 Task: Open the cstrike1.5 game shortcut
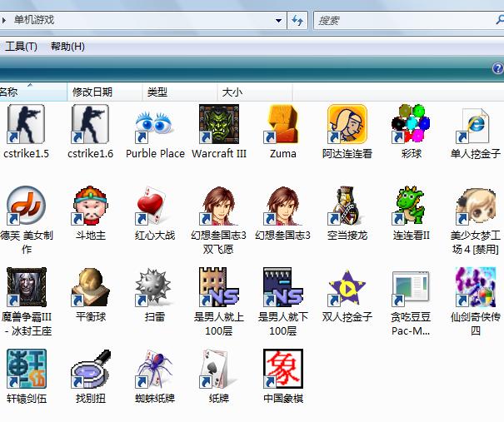tap(26, 124)
